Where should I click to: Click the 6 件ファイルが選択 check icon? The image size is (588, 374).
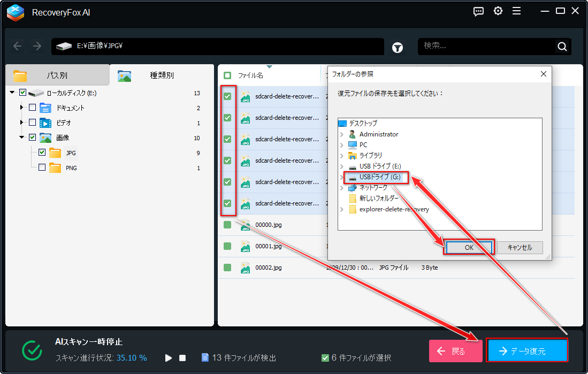[x=325, y=358]
